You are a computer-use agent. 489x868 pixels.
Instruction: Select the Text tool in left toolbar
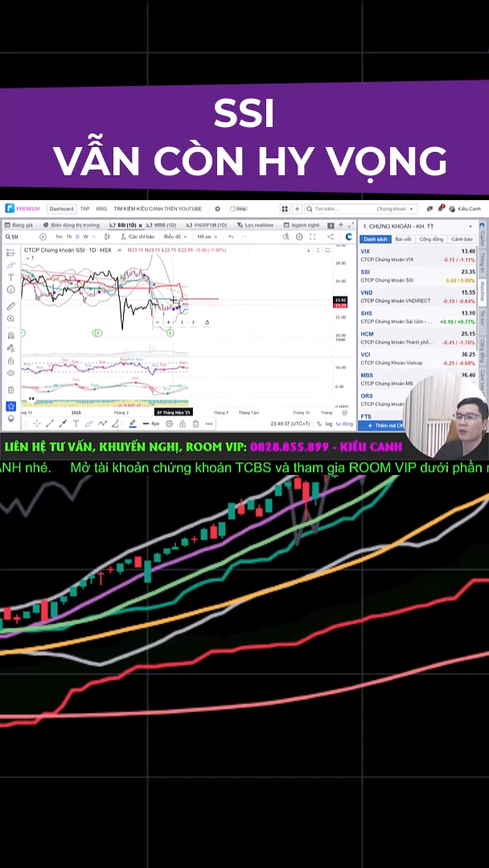[x=10, y=277]
